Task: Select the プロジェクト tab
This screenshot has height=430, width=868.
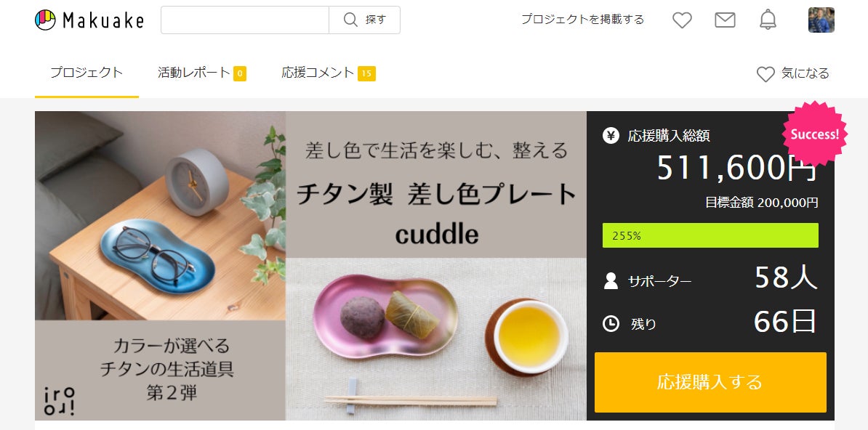Action: coord(87,73)
